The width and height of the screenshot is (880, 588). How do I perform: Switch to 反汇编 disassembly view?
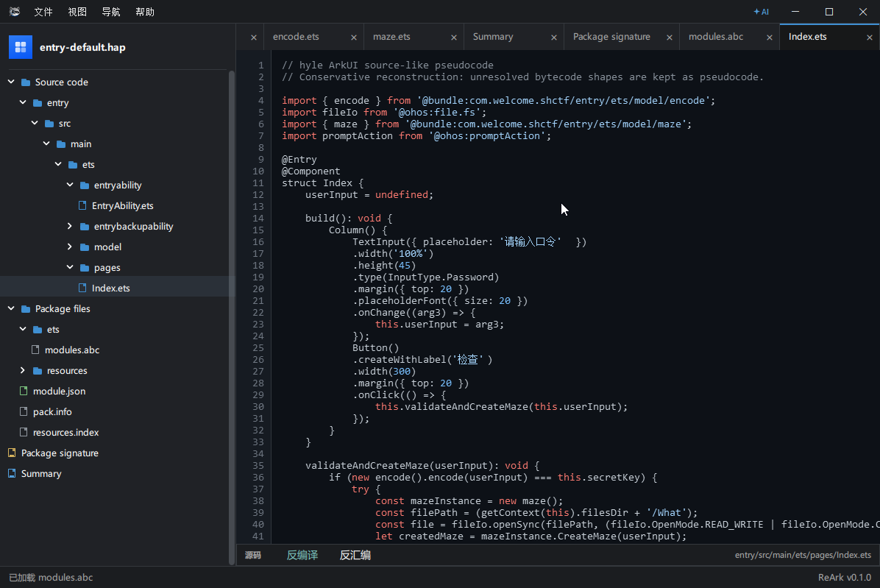click(x=355, y=555)
